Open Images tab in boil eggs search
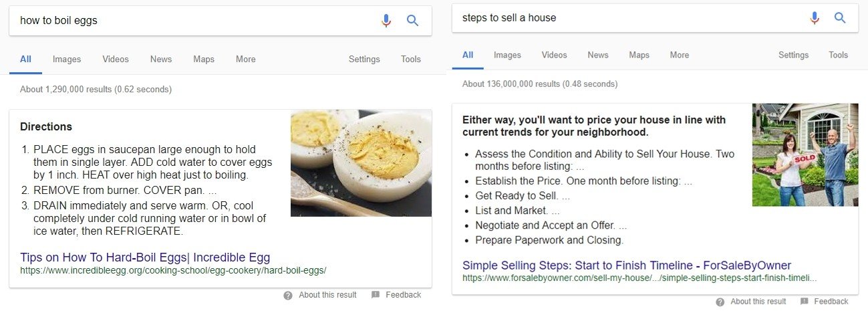The height and width of the screenshot is (315, 868). pos(67,59)
